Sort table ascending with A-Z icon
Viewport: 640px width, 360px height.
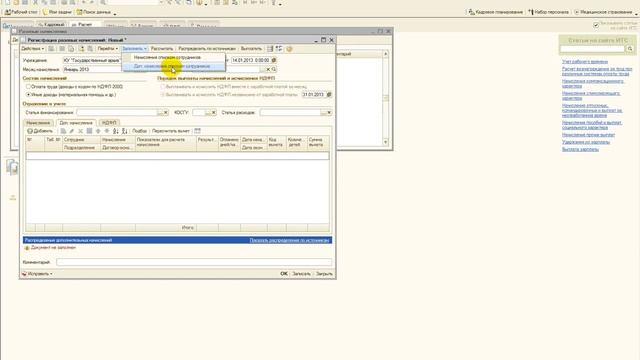[116, 131]
